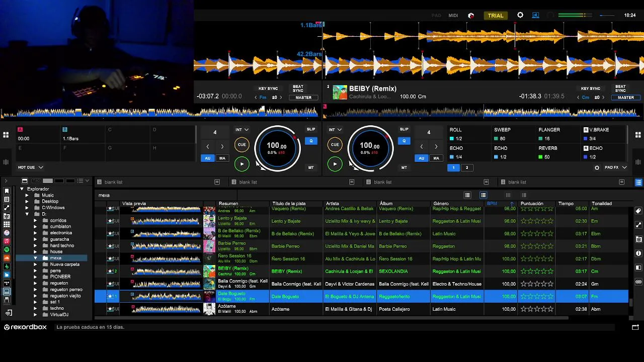
Task: Click deck 1 MASTER button
Action: [x=303, y=98]
